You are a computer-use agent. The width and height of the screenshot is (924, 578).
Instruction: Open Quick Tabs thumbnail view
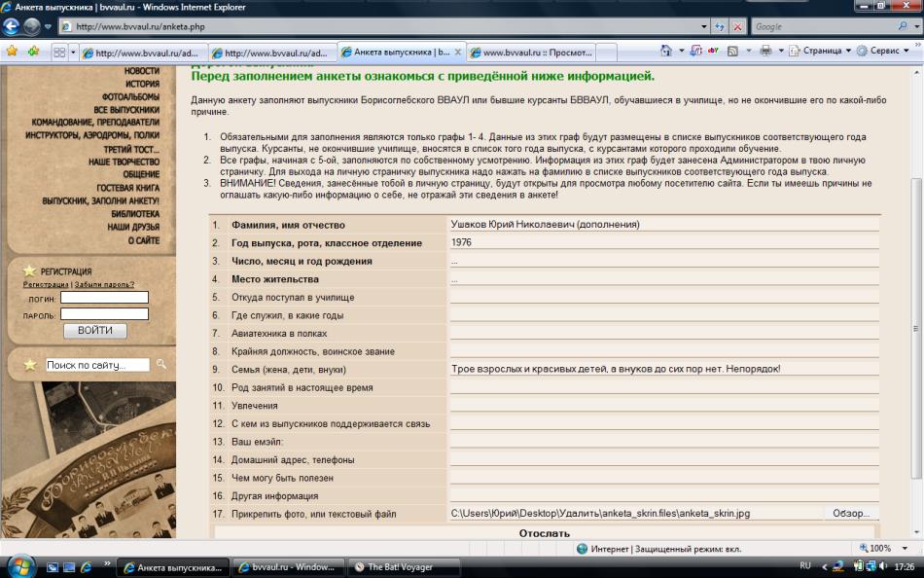tap(59, 53)
